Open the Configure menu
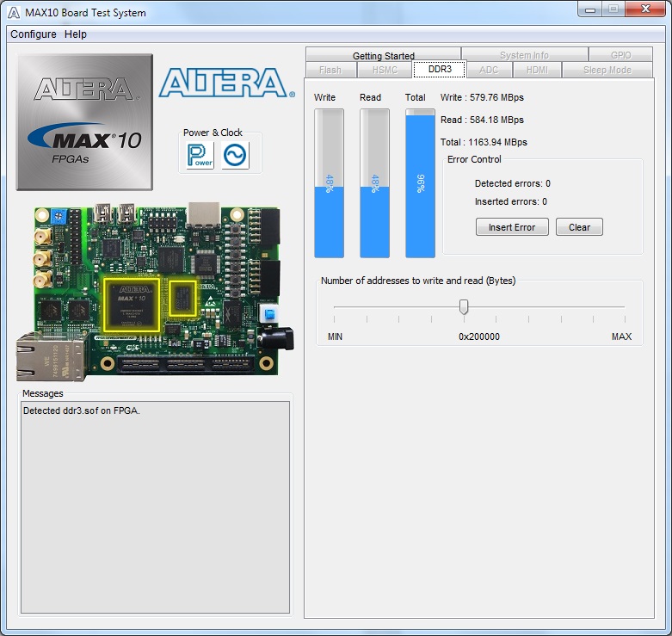The width and height of the screenshot is (672, 636). pyautogui.click(x=34, y=34)
